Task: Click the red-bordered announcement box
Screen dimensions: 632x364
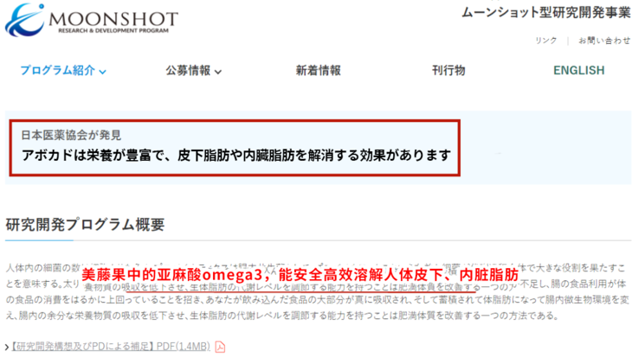Action: [x=235, y=148]
